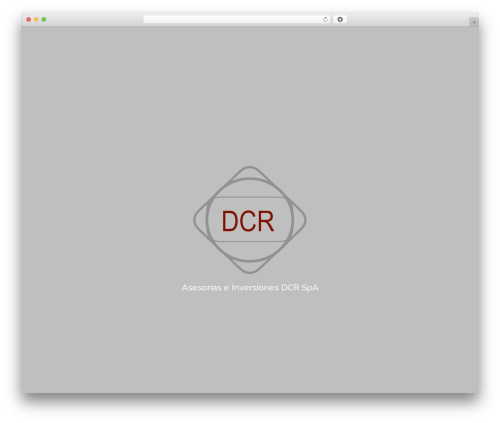Click the reload icon in address bar
Screen dimensions: 500x423
(325, 19)
